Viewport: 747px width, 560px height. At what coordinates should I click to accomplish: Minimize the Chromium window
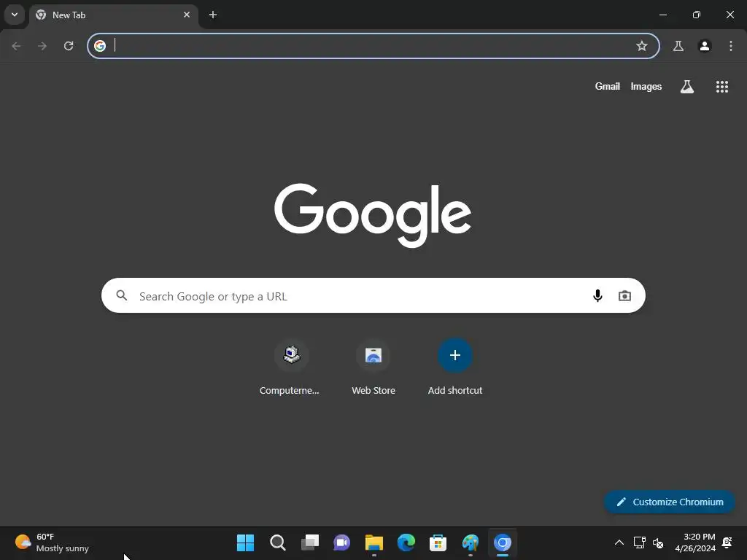tap(662, 15)
